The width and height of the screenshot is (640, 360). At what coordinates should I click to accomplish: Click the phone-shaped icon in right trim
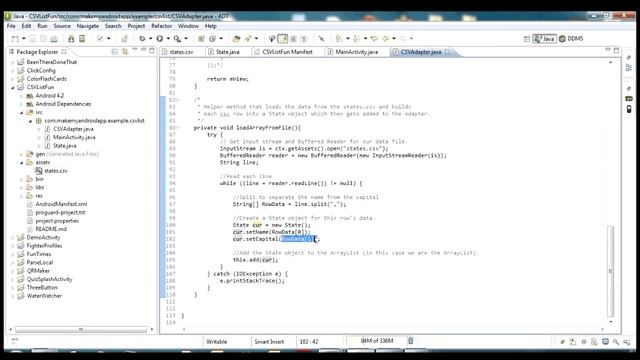point(629,109)
